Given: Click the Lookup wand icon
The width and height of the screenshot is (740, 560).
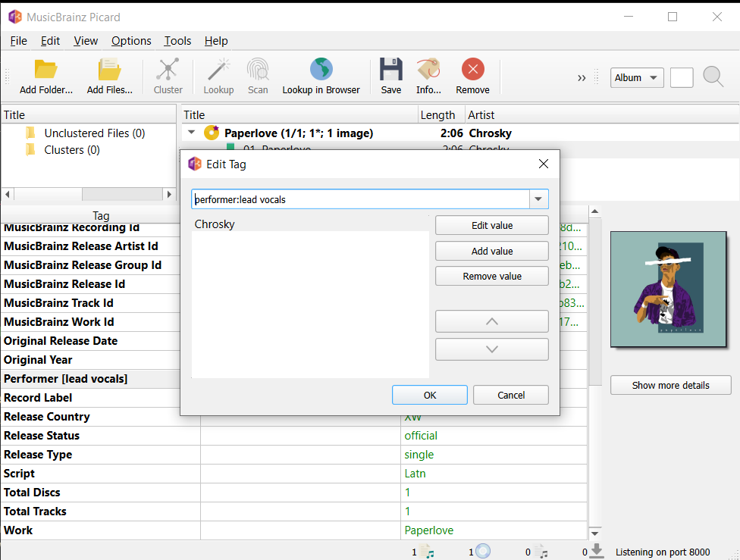Looking at the screenshot, I should click(x=218, y=70).
